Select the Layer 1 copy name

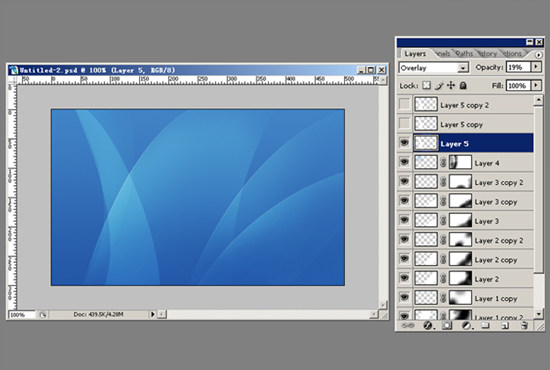[x=496, y=299]
